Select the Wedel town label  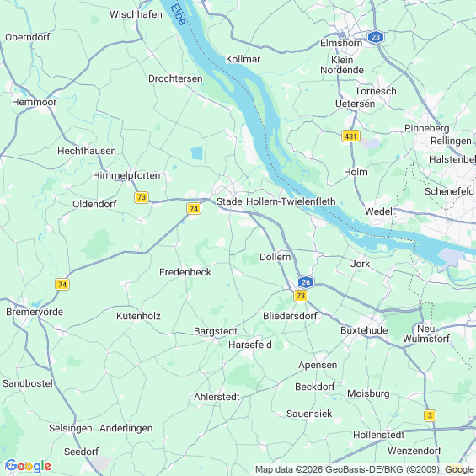(378, 211)
